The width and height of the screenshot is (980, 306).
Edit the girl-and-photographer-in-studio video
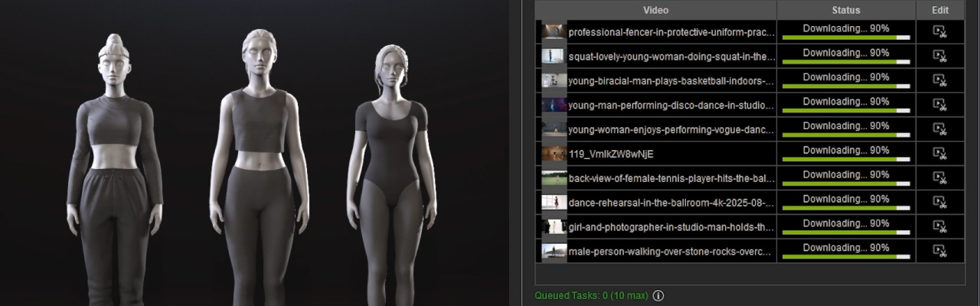pyautogui.click(x=939, y=227)
